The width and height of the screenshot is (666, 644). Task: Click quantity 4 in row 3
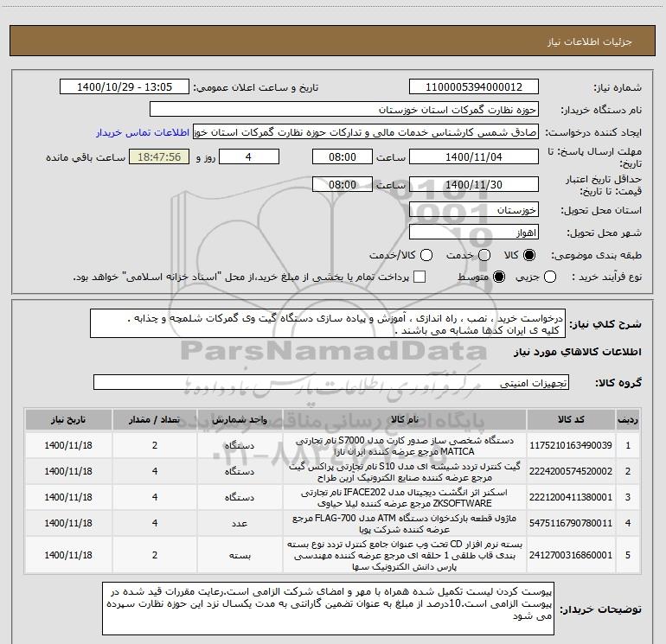pos(155,497)
